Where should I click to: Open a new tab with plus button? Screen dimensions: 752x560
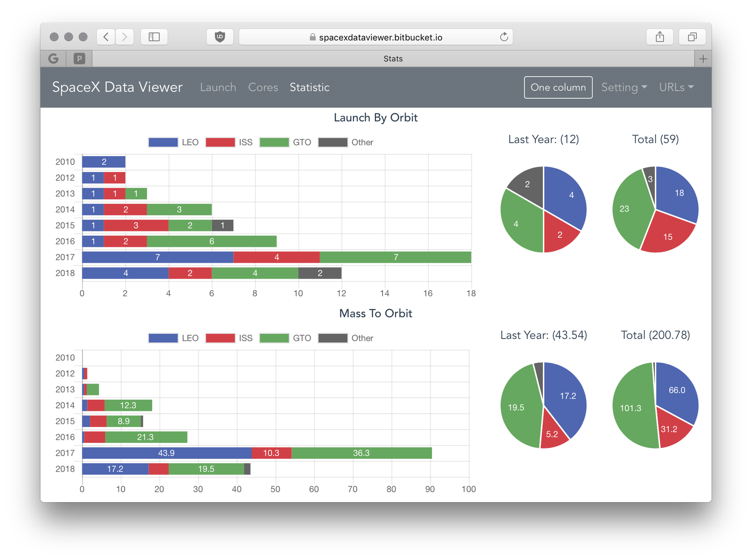pos(703,59)
